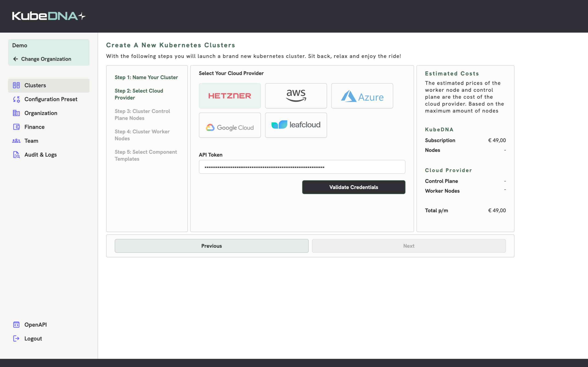
Task: Click the Change Organization back arrow
Action: (x=16, y=59)
